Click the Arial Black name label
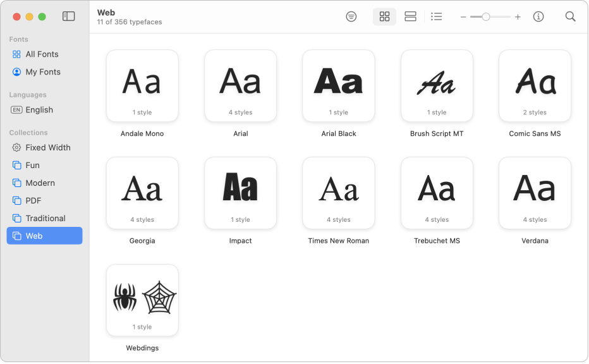The height and width of the screenshot is (364, 589). click(339, 133)
